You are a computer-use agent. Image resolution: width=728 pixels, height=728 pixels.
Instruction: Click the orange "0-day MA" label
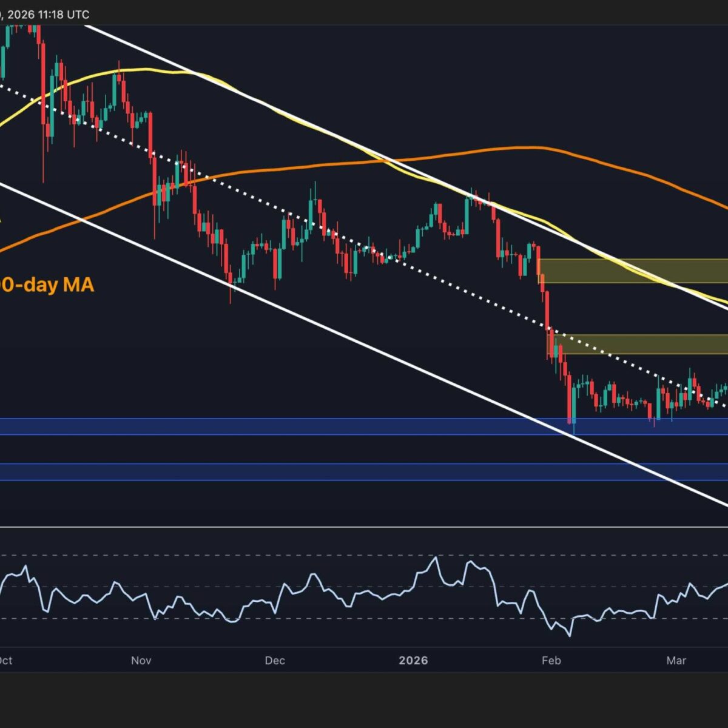tap(47, 285)
